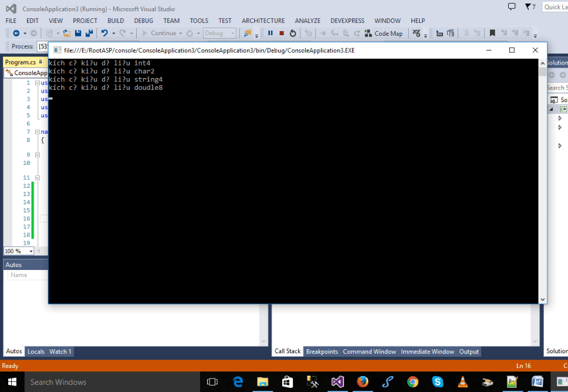
Task: Open the VIEW menu
Action: pos(56,21)
